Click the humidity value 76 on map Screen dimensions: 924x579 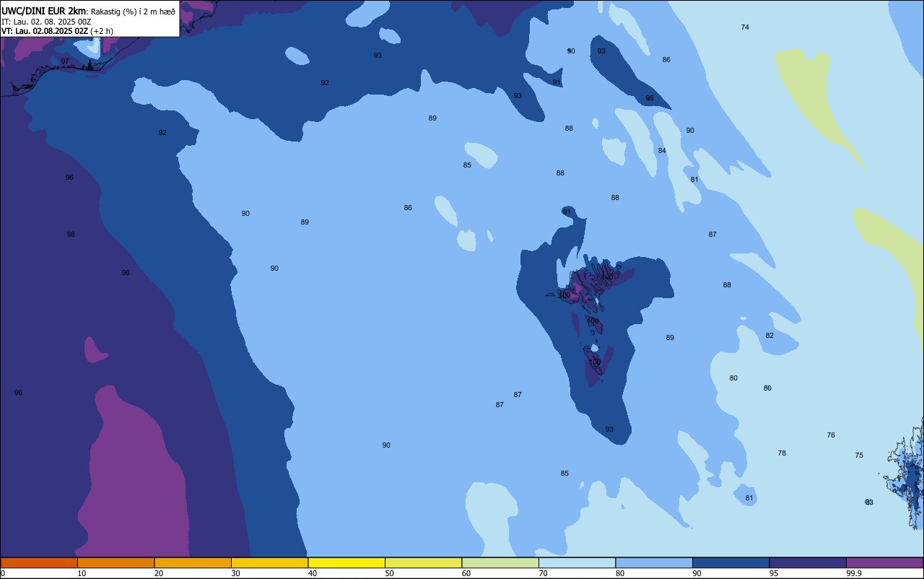(831, 435)
